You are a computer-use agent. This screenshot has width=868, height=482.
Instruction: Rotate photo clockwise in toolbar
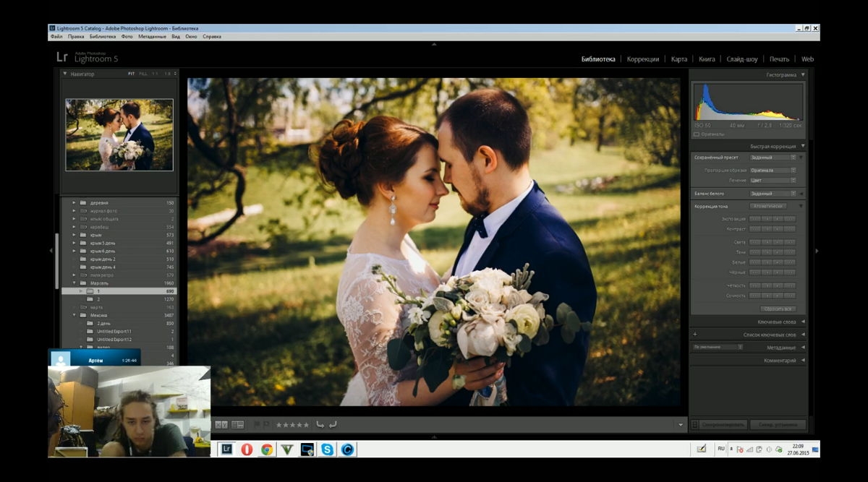point(333,424)
